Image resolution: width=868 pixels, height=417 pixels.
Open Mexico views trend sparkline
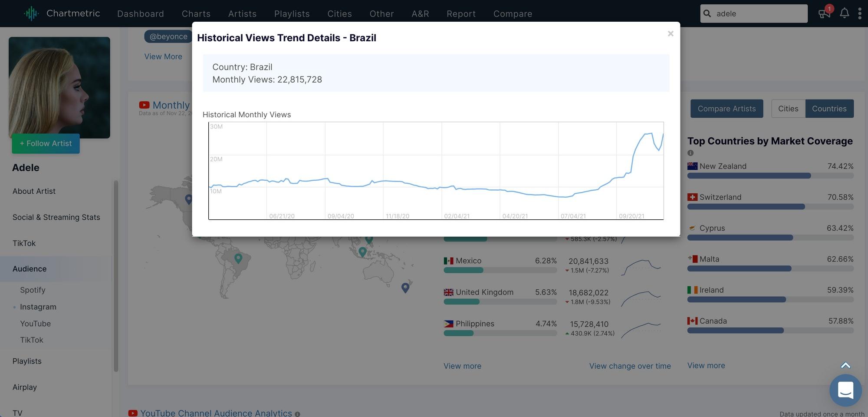pos(641,267)
